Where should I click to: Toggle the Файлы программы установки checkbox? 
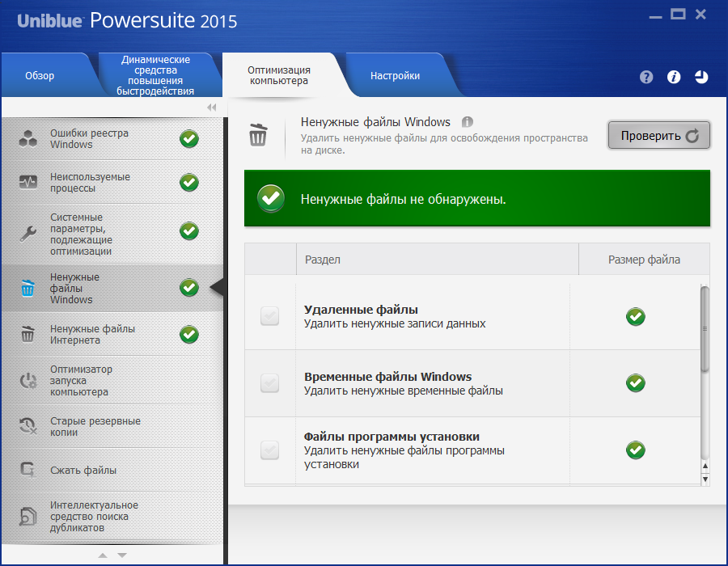269,450
